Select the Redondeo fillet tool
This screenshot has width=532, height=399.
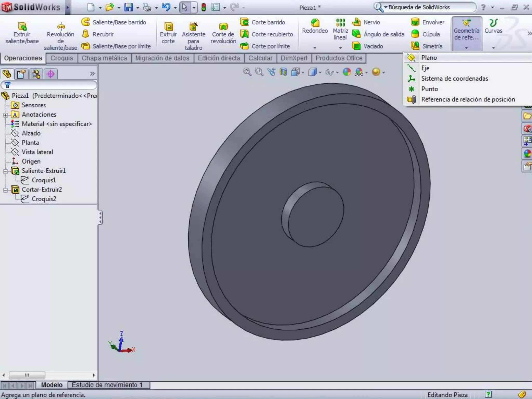click(315, 23)
